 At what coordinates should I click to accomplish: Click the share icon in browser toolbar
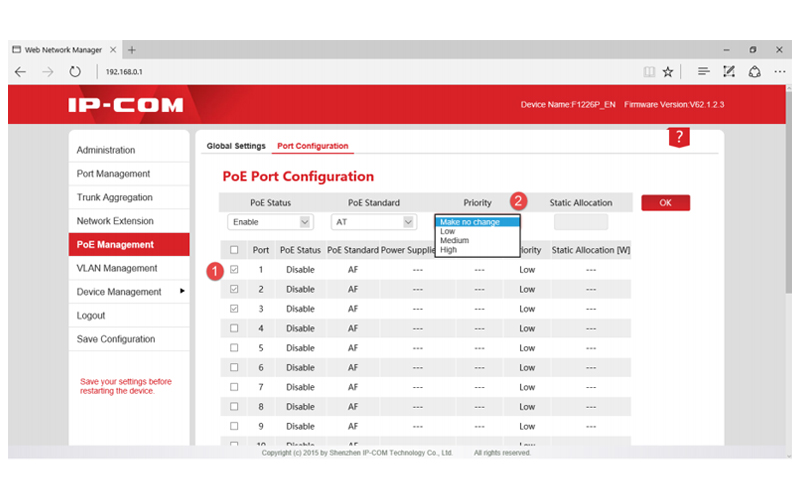755,71
